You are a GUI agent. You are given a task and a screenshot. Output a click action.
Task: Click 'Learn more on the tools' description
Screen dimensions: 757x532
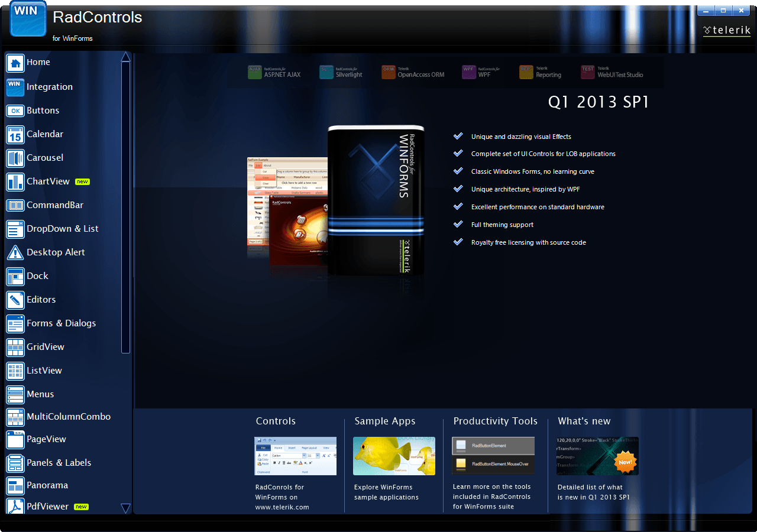pyautogui.click(x=492, y=497)
